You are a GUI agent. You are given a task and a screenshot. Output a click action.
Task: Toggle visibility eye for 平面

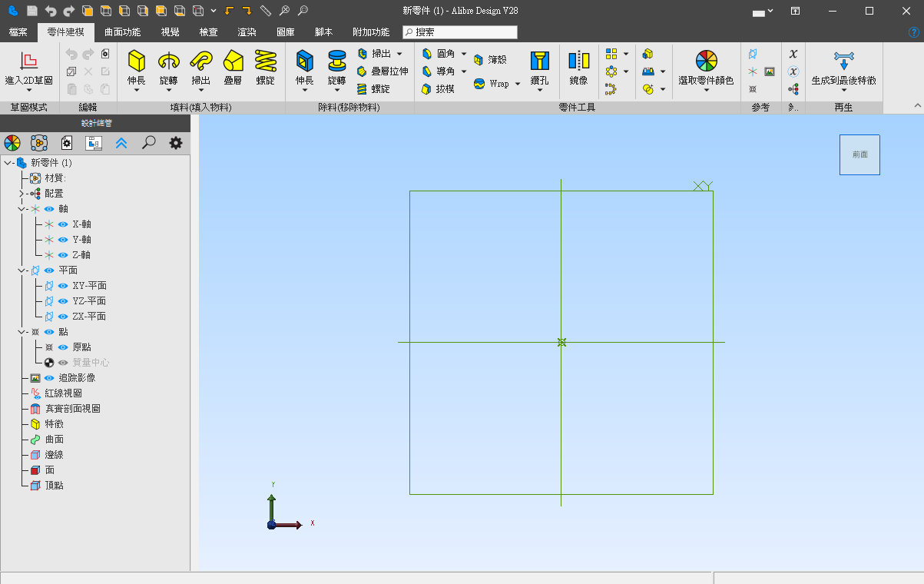[49, 270]
